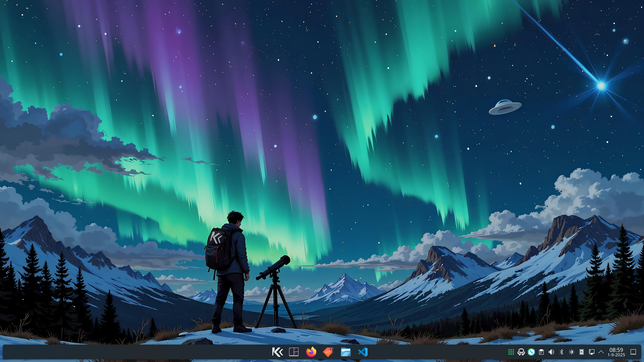
Task: Click the green-blue round sync tray icon
Action: [x=531, y=352]
